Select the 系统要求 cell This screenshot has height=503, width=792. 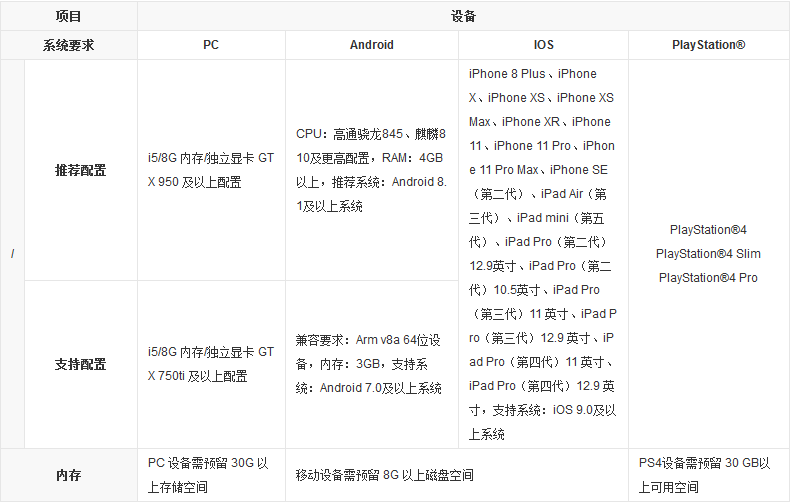click(69, 45)
